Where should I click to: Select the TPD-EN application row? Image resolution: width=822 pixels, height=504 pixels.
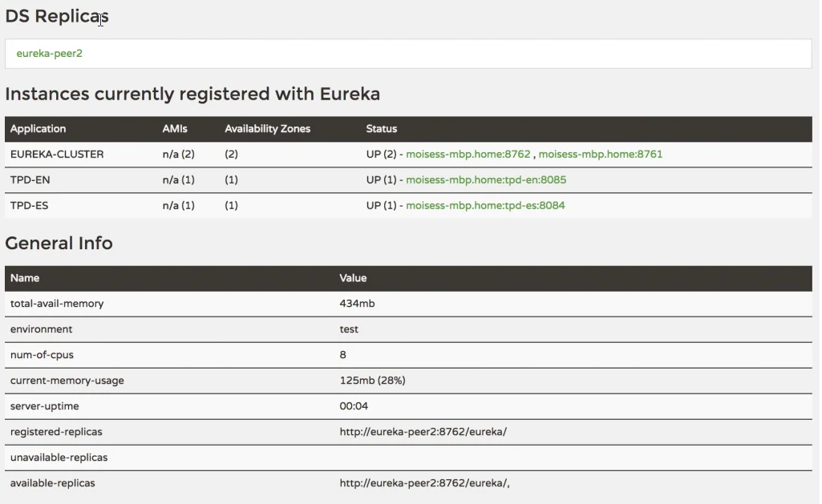[x=29, y=179]
